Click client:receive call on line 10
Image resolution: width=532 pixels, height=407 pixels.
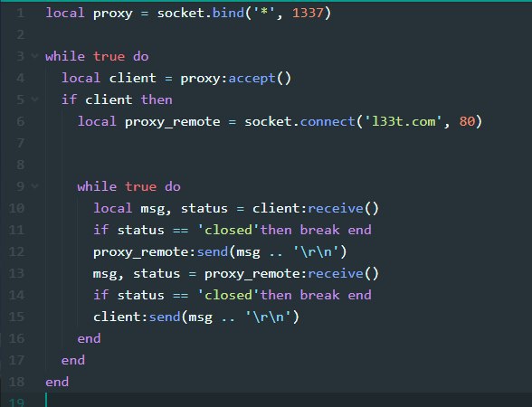(x=316, y=208)
